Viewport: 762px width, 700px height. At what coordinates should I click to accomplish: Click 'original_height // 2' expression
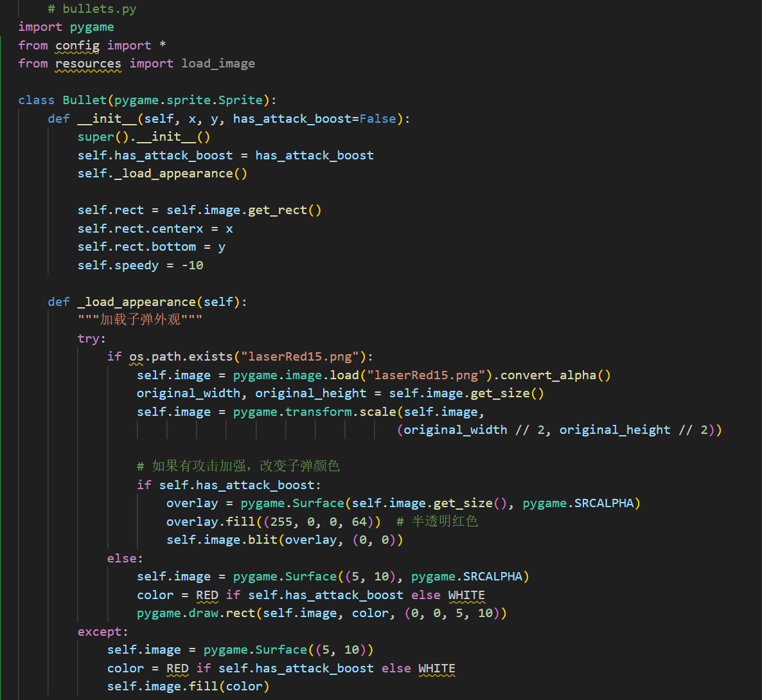tap(634, 430)
